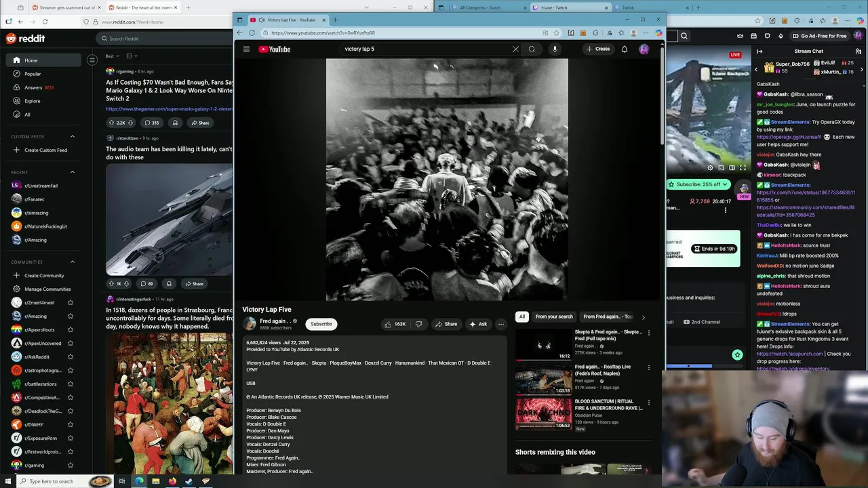This screenshot has height=488, width=868.
Task: Open Twitch player settings gear
Action: [710, 167]
